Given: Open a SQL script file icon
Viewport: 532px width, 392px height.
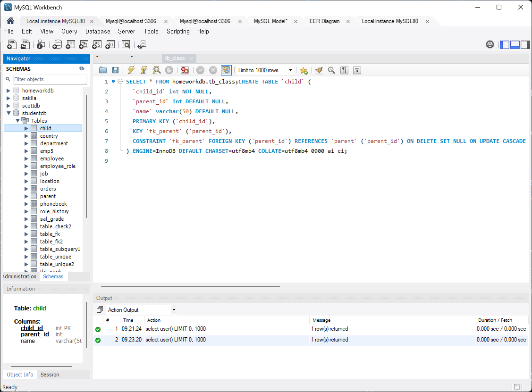Looking at the screenshot, I should 25,44.
